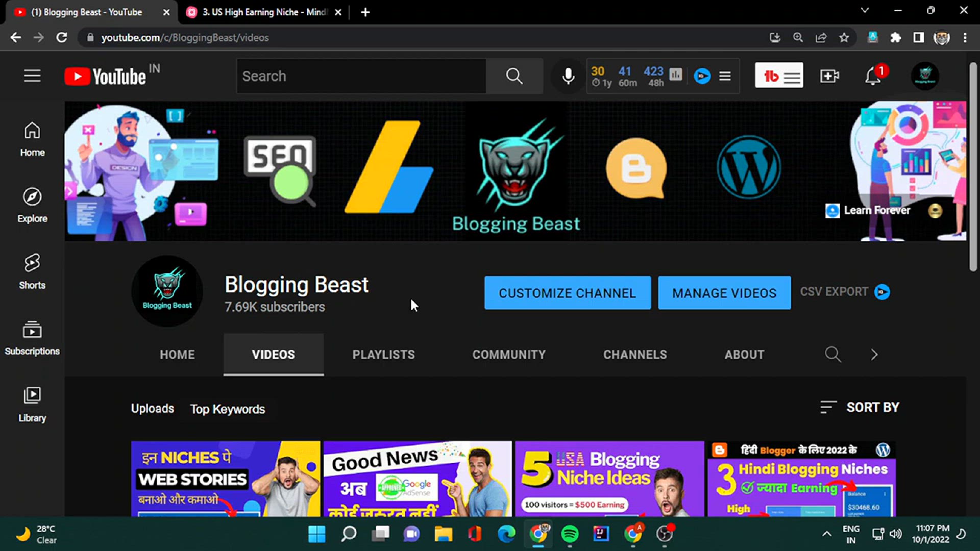Switch to the PLAYLISTS tab

383,355
